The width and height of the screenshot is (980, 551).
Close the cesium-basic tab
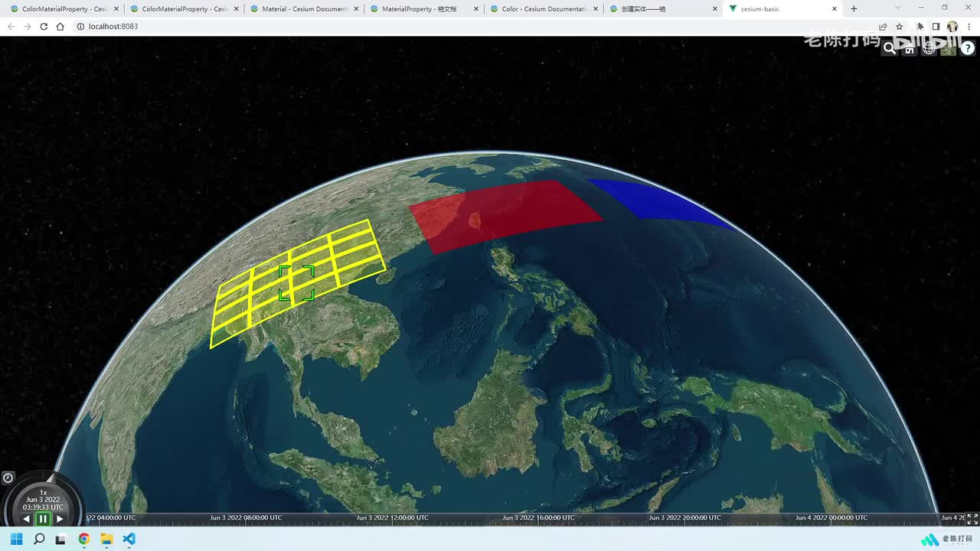pos(835,9)
